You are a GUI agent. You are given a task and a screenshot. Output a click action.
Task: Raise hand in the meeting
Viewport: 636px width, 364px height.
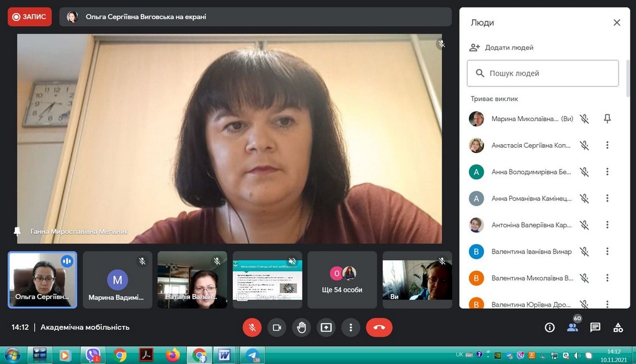click(x=302, y=327)
